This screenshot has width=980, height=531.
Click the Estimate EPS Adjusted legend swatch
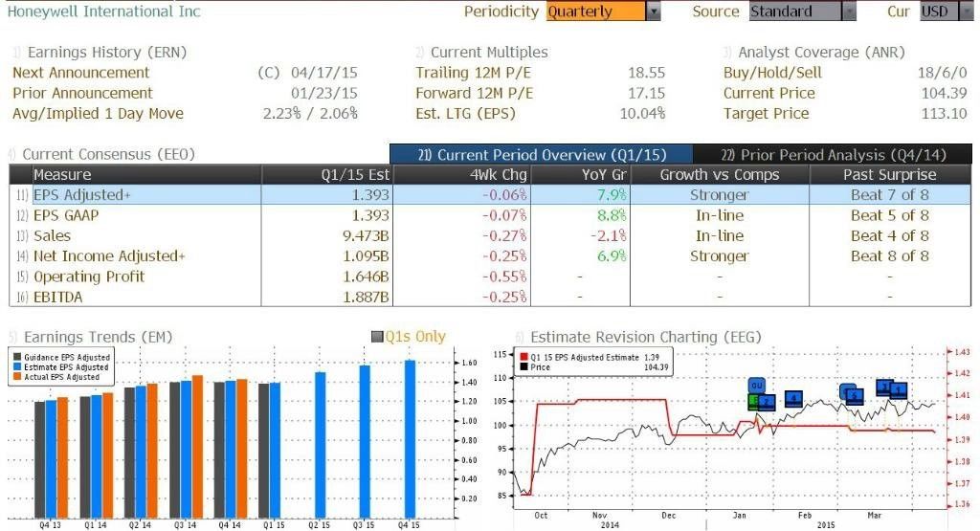pyautogui.click(x=17, y=367)
